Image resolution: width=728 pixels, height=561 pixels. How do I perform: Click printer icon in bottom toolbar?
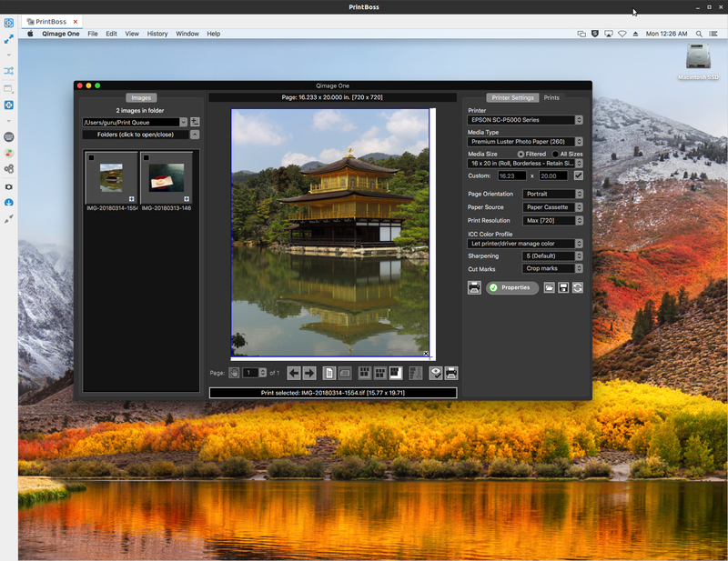pyautogui.click(x=451, y=373)
